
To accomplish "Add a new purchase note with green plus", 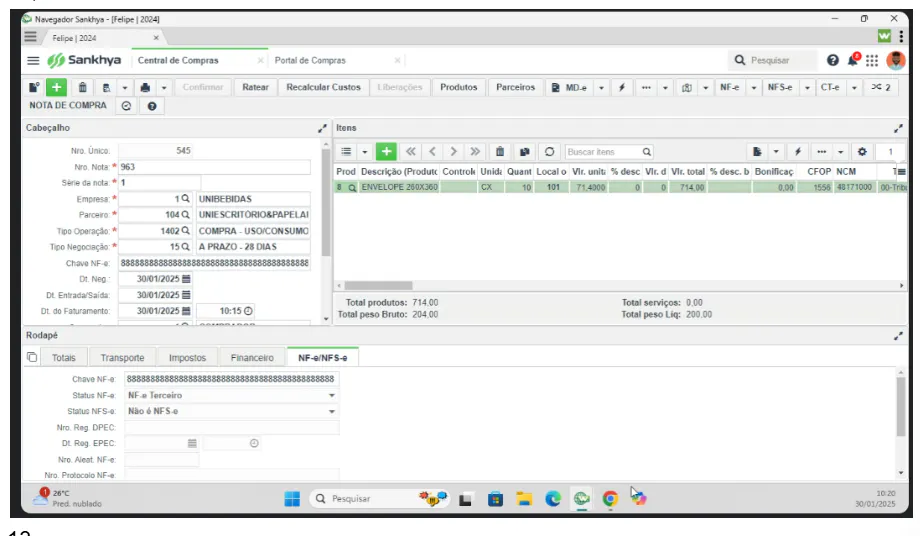I will coord(56,87).
